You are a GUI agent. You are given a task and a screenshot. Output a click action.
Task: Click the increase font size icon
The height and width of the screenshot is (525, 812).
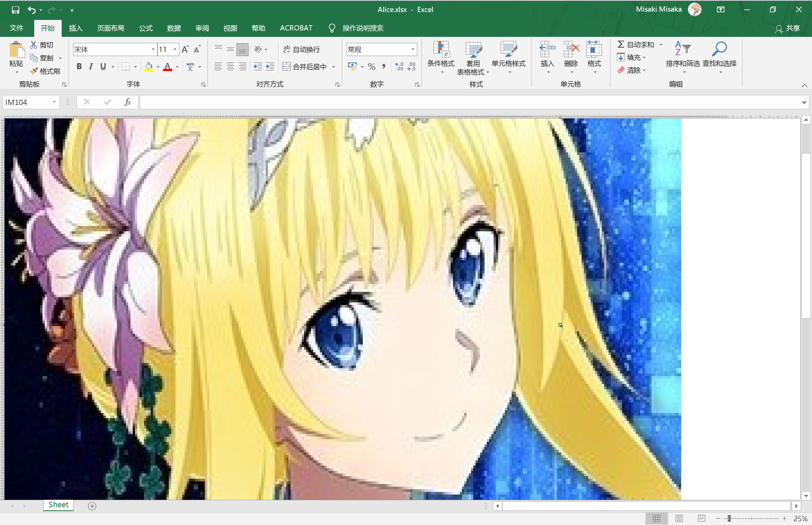(185, 49)
